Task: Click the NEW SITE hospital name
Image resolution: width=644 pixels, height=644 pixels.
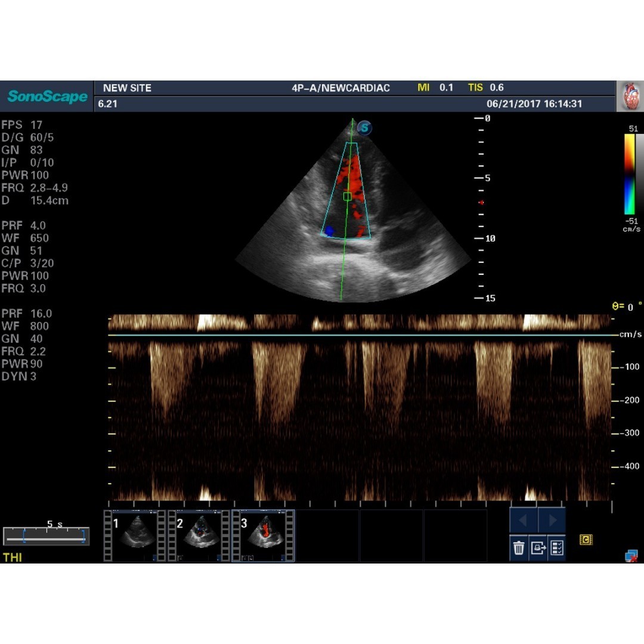Action: 128,88
